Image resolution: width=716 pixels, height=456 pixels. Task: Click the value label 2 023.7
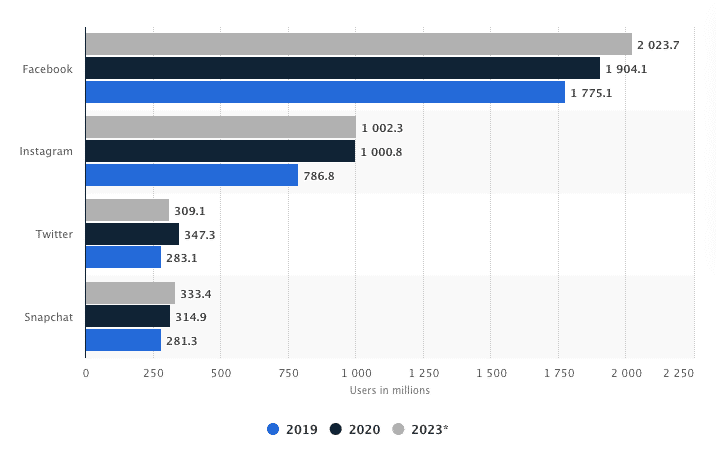click(658, 45)
